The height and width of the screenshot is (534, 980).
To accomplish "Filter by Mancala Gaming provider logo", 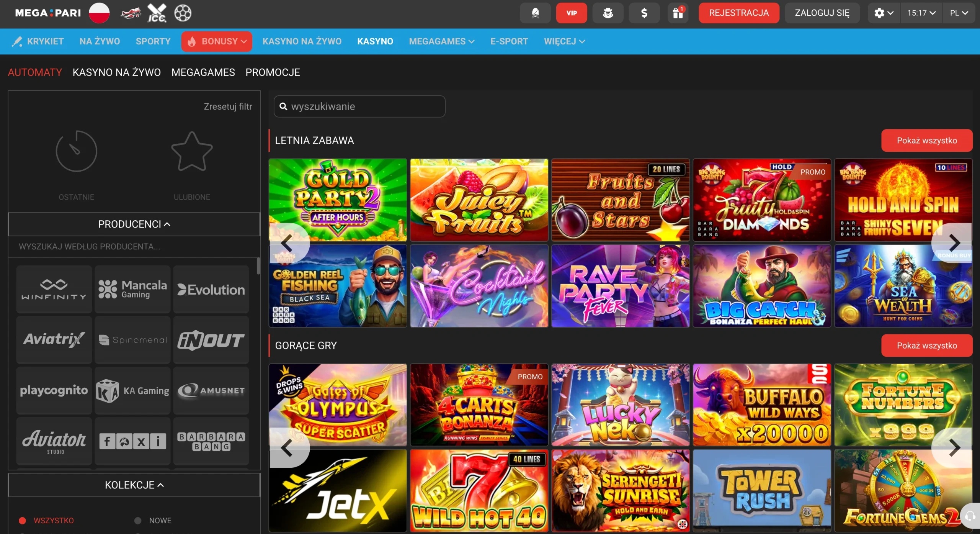I will coord(132,289).
